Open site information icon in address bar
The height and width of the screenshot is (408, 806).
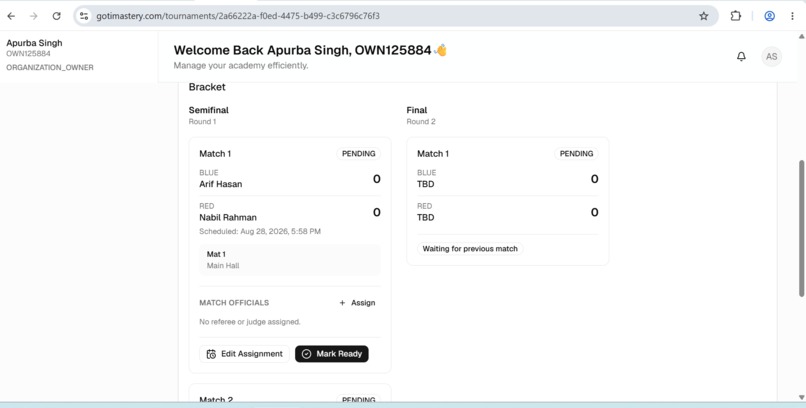84,16
